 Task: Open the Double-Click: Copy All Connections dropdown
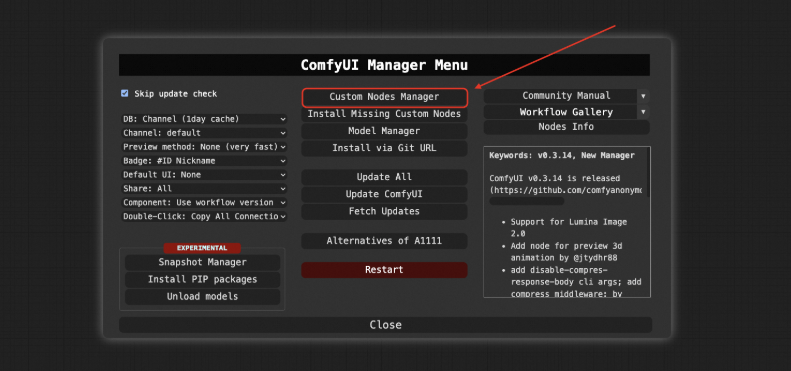pyautogui.click(x=204, y=216)
